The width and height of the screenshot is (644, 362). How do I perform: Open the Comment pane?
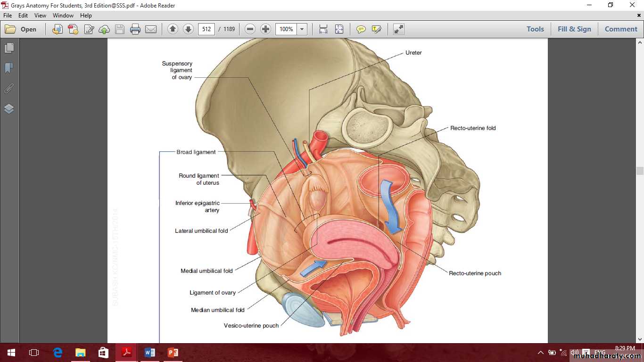(620, 29)
